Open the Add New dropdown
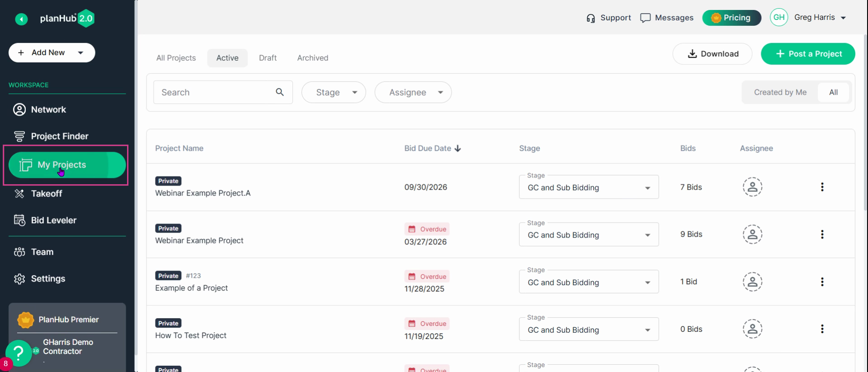This screenshot has width=868, height=372. pos(52,52)
